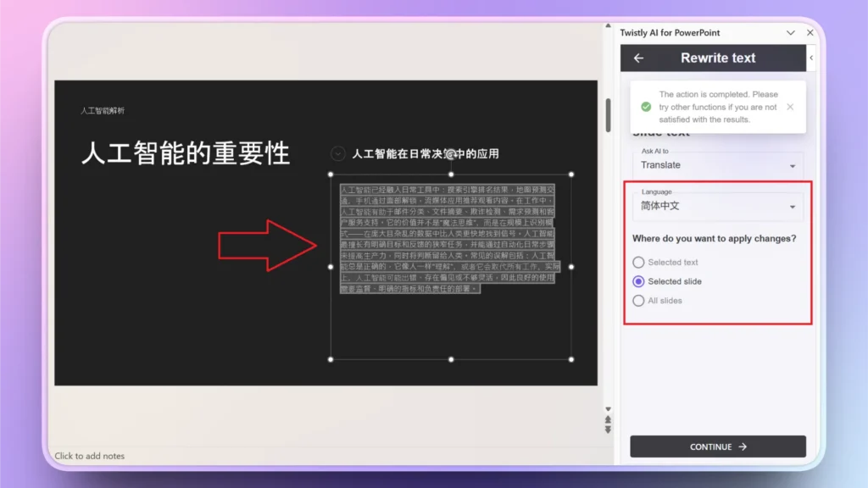Switch to the Rewrite text header tab
868x488 pixels.
click(716, 58)
